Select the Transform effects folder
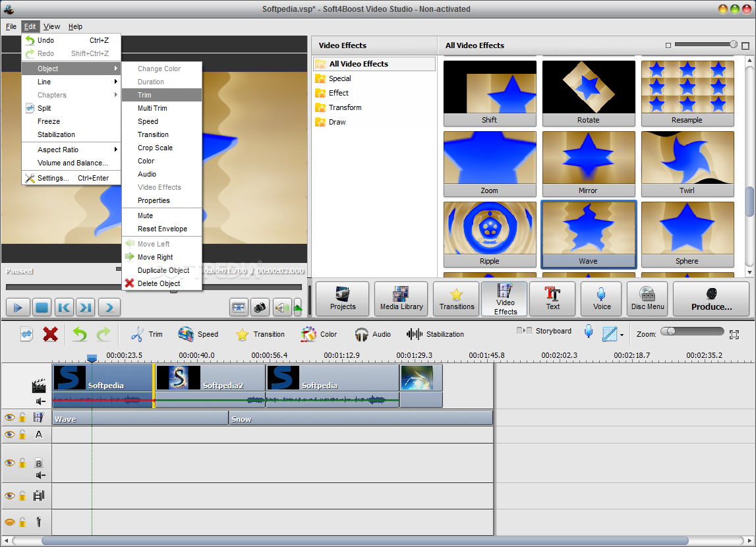The image size is (756, 547). (345, 107)
